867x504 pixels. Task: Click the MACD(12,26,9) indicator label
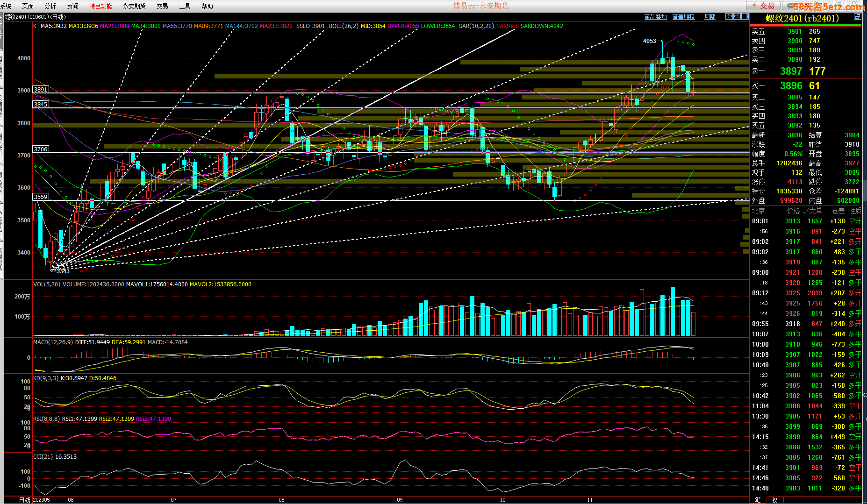point(53,342)
